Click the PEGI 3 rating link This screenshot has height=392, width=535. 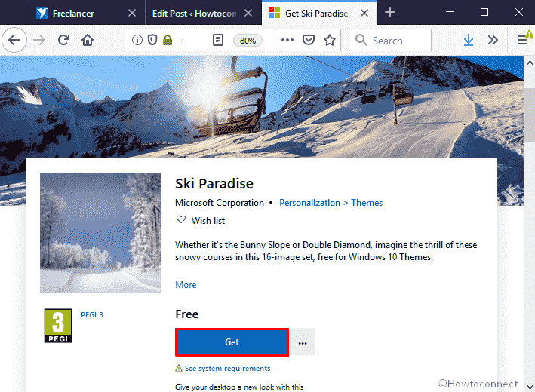pos(92,315)
